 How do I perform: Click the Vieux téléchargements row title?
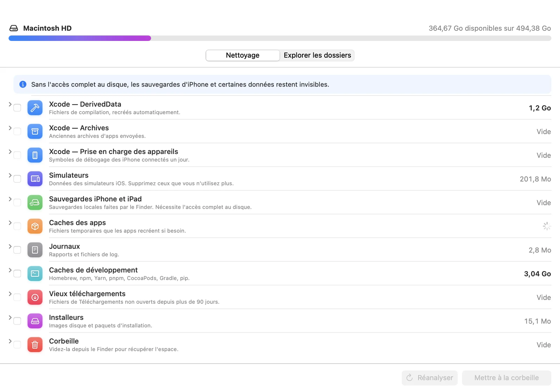[x=87, y=294]
